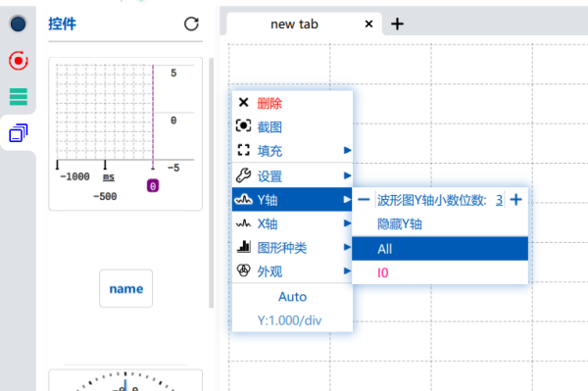Click the wrench settings icon
Viewport: 588px width, 391px height.
pos(243,175)
